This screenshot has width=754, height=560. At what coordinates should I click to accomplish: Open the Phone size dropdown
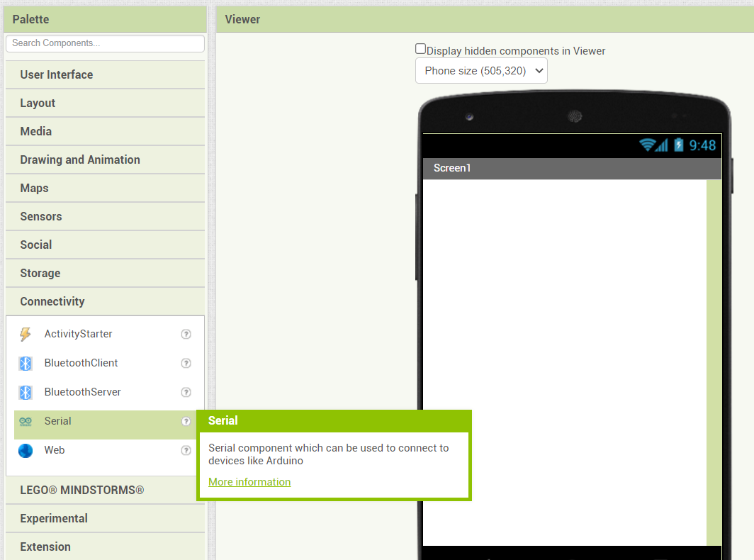481,70
